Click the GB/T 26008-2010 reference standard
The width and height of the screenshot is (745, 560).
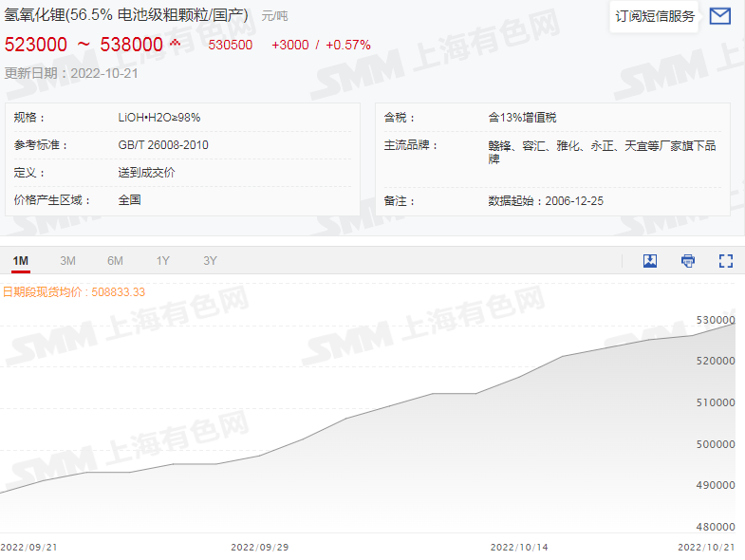point(163,145)
